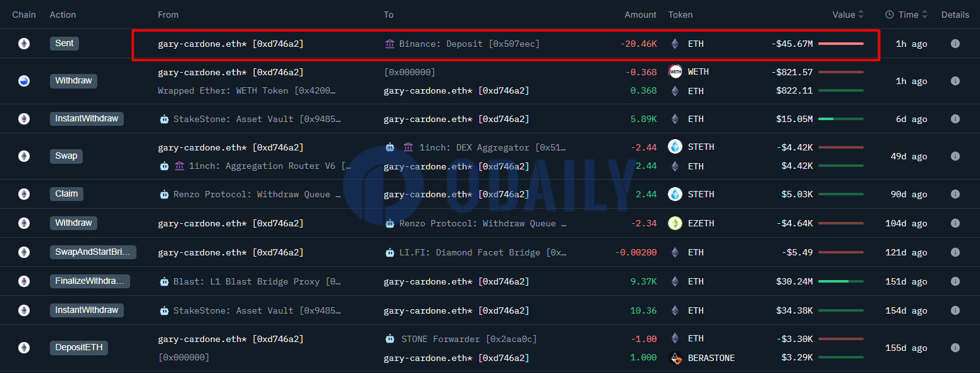Click the Amount column header

pos(641,15)
